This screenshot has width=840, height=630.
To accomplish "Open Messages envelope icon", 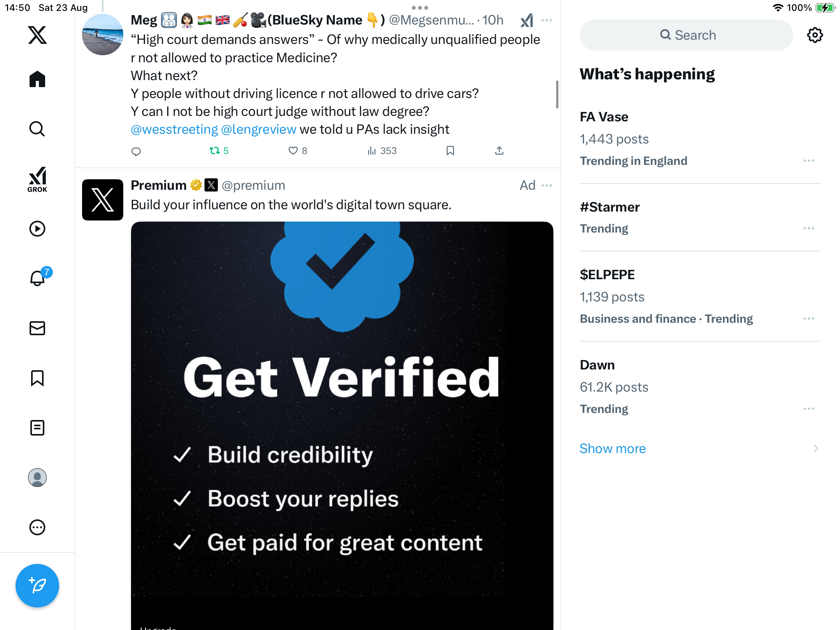I will point(37,328).
